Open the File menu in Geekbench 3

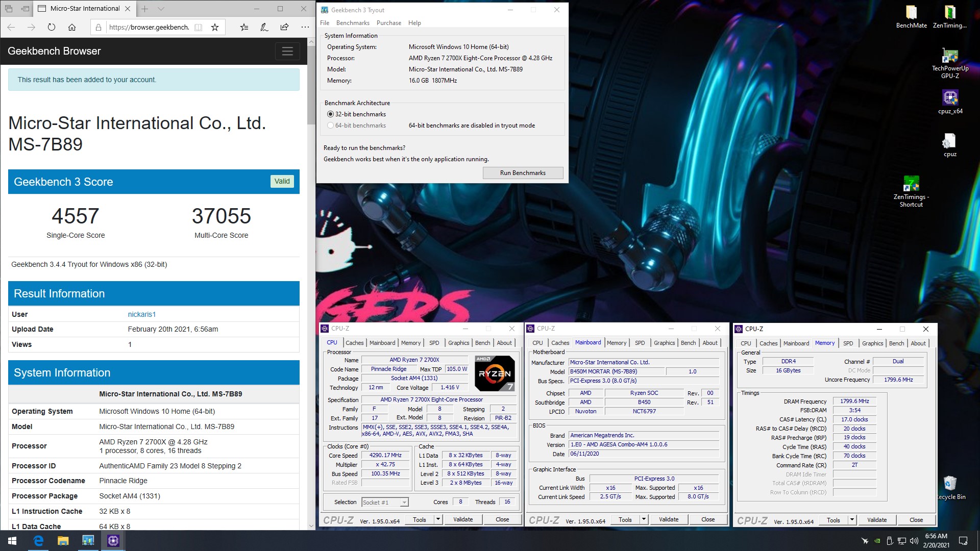coord(325,23)
